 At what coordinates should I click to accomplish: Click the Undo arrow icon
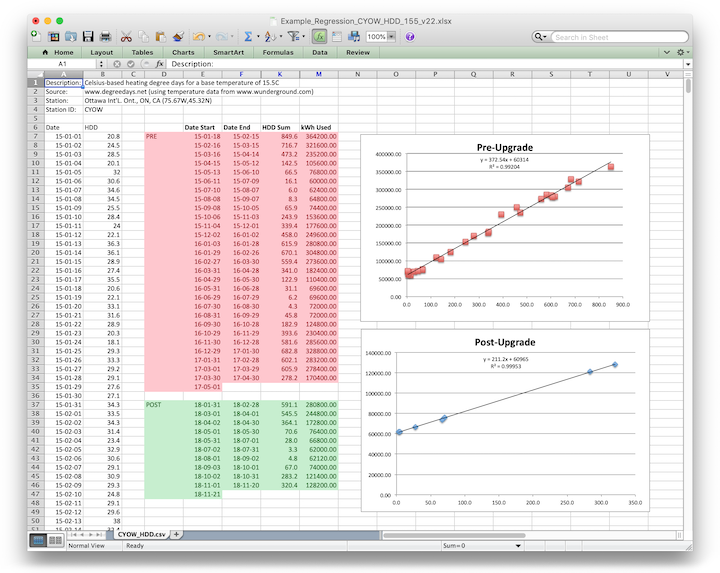pos(199,37)
